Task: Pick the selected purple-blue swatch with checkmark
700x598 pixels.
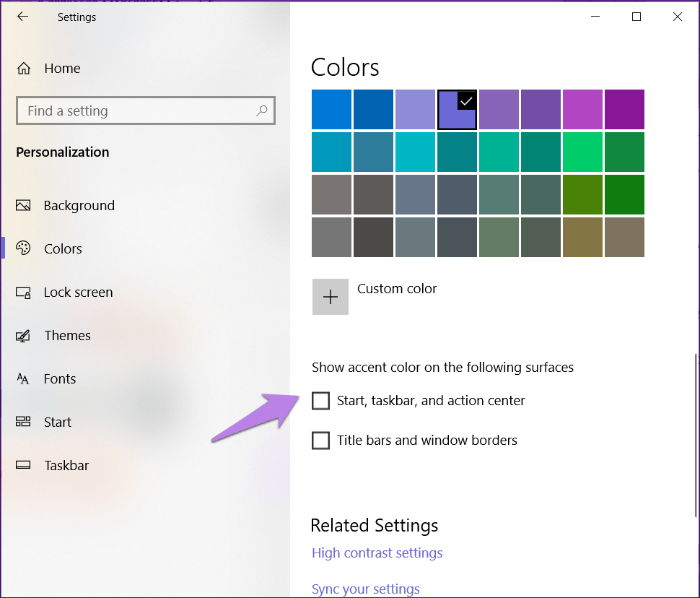Action: 457,110
